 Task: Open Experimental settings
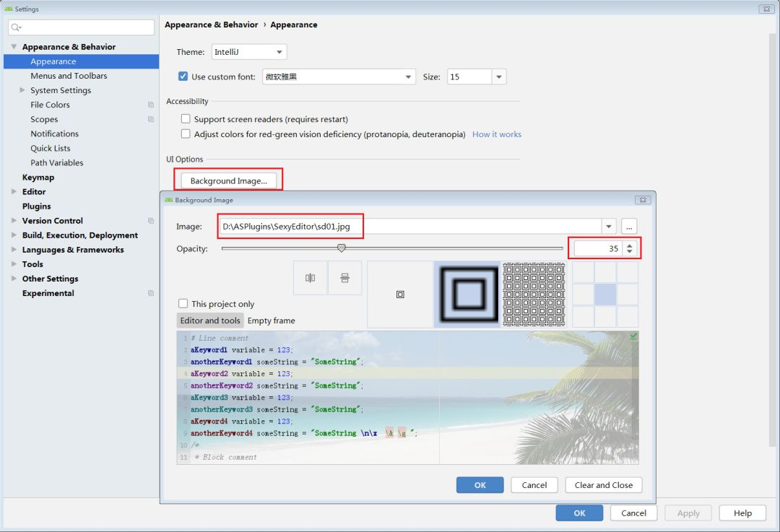tap(48, 293)
